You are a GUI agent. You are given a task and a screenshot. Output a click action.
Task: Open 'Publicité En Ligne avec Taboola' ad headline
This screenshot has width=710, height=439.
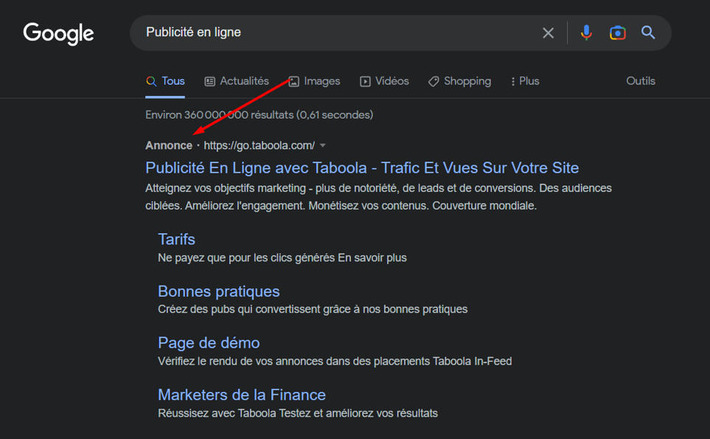pos(362,168)
